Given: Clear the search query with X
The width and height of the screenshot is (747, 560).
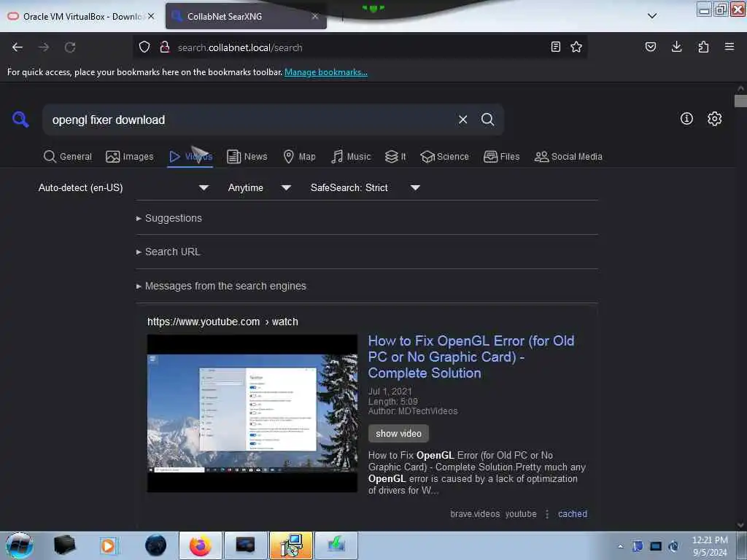Looking at the screenshot, I should [462, 120].
